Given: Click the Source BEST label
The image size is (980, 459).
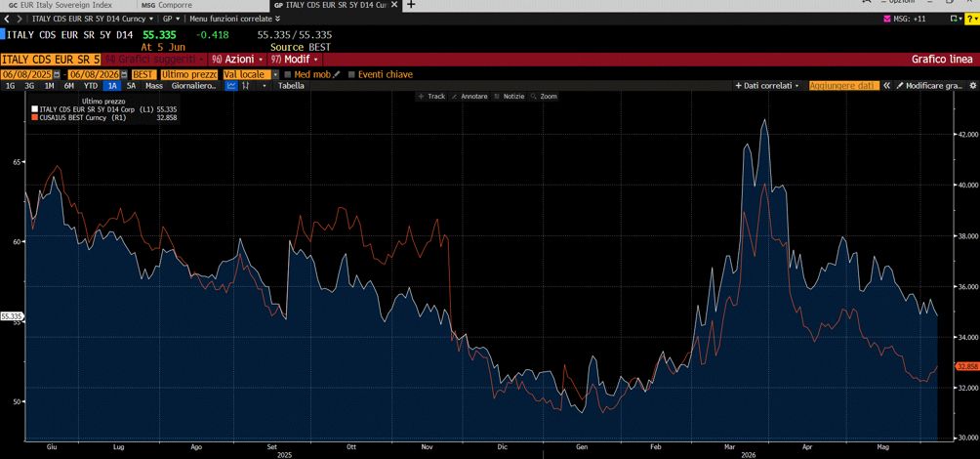Looking at the screenshot, I should click(301, 47).
